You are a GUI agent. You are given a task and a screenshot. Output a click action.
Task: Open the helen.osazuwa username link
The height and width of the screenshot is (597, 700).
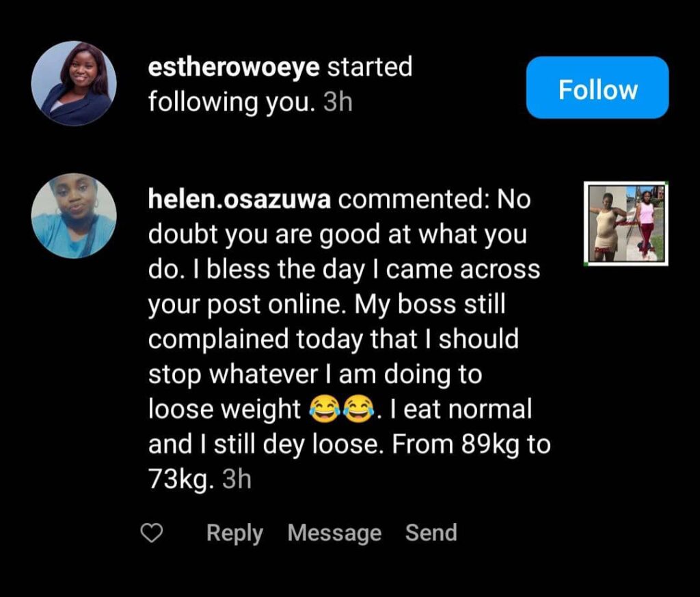pyautogui.click(x=240, y=200)
